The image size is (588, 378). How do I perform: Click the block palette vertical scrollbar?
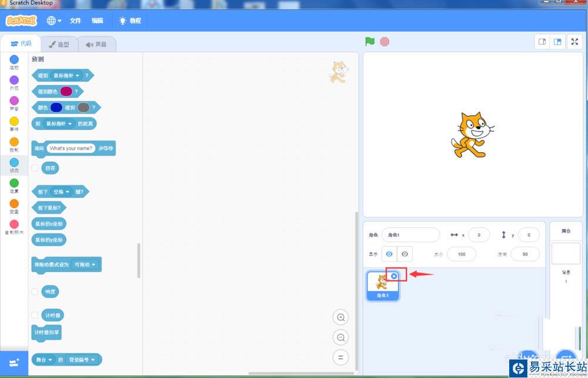tap(139, 260)
